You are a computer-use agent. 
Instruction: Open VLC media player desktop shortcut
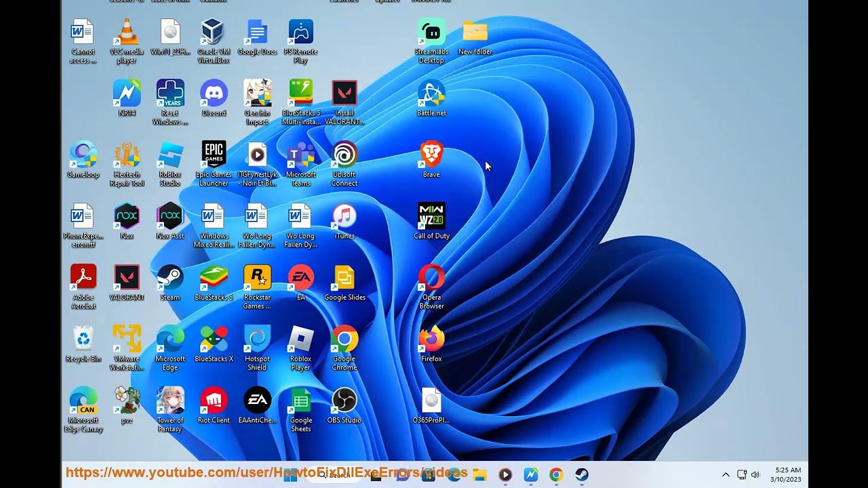pyautogui.click(x=127, y=41)
